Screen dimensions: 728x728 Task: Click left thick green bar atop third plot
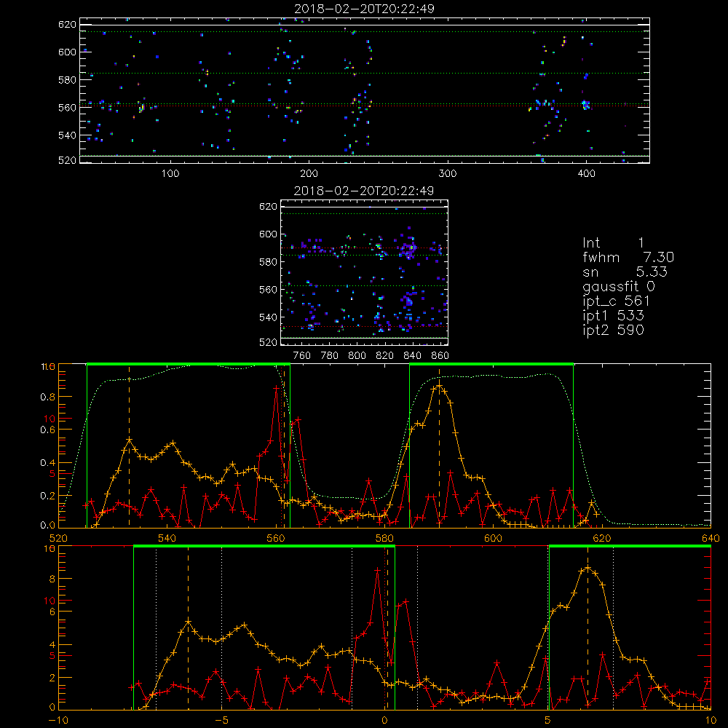pos(189,364)
